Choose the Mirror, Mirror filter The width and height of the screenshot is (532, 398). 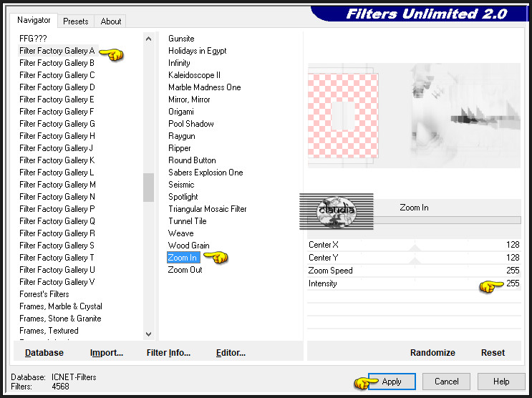[x=189, y=99]
